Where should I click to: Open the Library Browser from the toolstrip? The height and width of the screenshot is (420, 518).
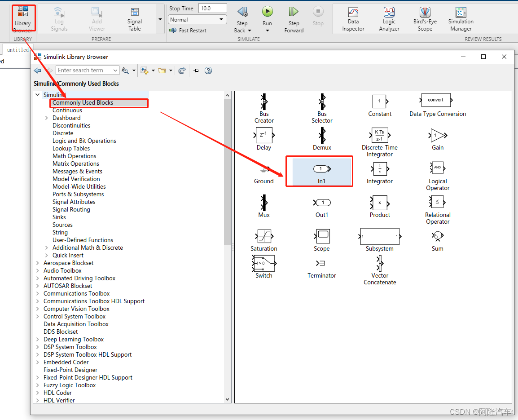23,19
